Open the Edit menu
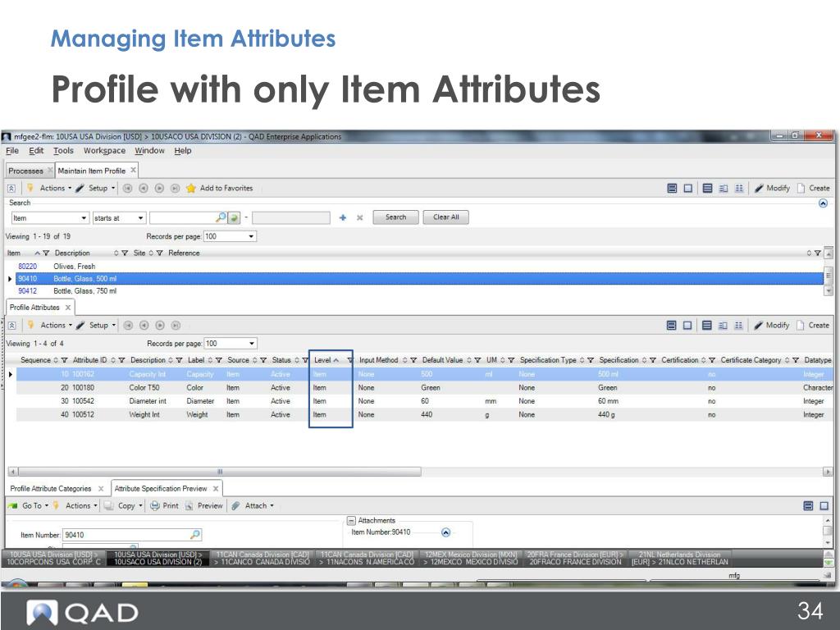The width and height of the screenshot is (840, 630). pyautogui.click(x=36, y=151)
